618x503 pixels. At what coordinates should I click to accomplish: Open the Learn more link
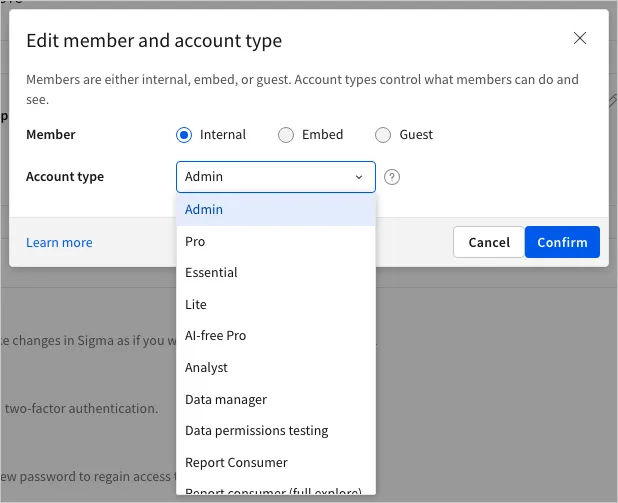click(x=59, y=242)
